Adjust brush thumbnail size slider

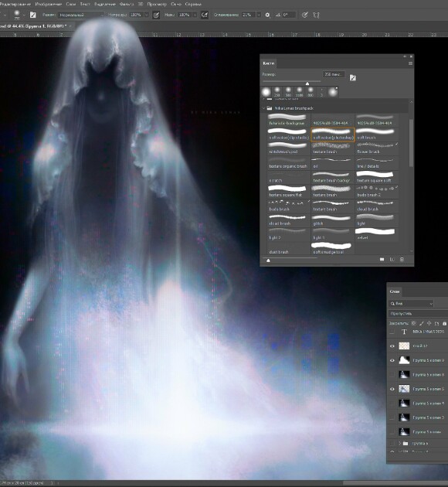268,261
